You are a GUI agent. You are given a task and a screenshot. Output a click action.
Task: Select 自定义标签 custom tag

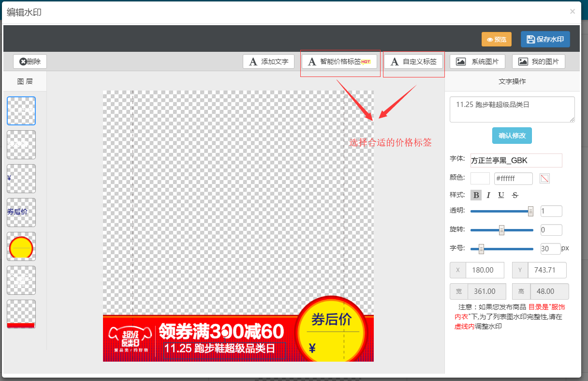(x=413, y=61)
